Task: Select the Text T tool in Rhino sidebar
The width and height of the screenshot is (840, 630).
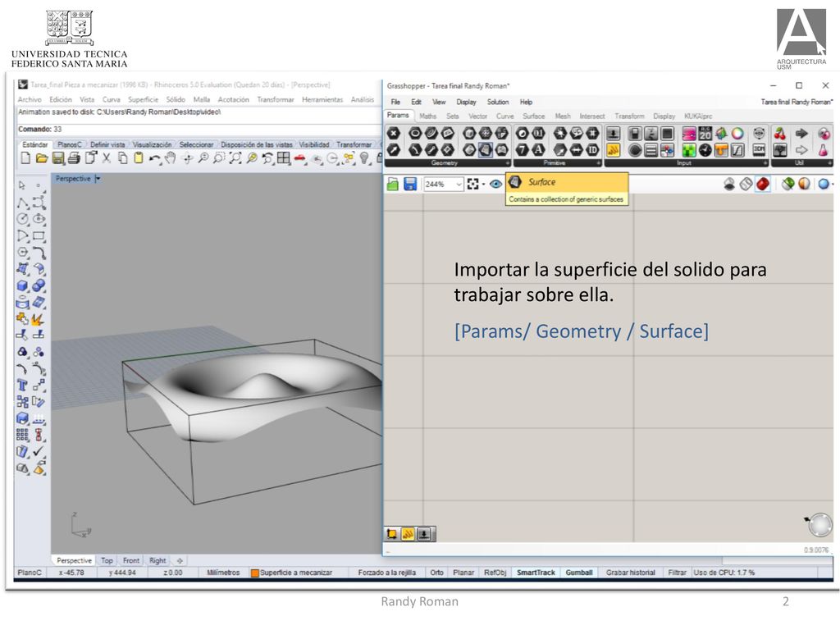Action: pos(22,386)
